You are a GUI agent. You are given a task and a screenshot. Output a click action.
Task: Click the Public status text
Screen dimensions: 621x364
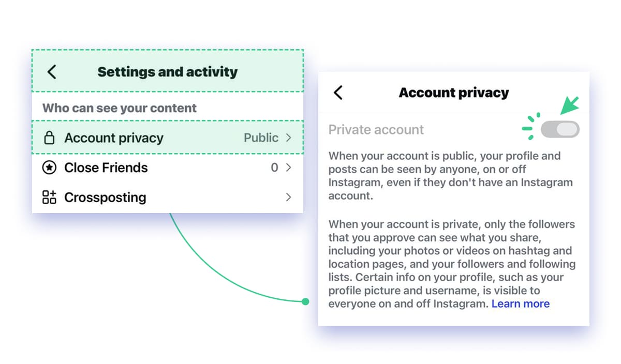[262, 138]
